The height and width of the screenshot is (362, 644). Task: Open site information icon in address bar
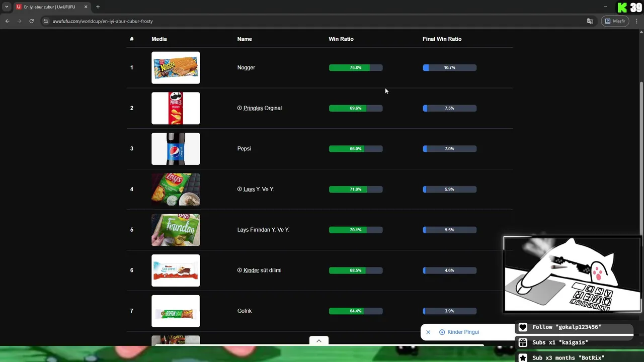point(46,21)
